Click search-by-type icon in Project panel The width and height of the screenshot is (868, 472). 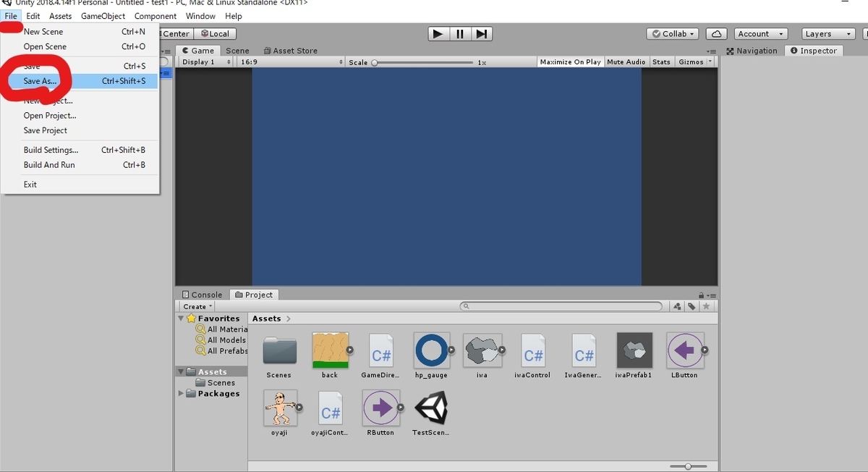(677, 307)
